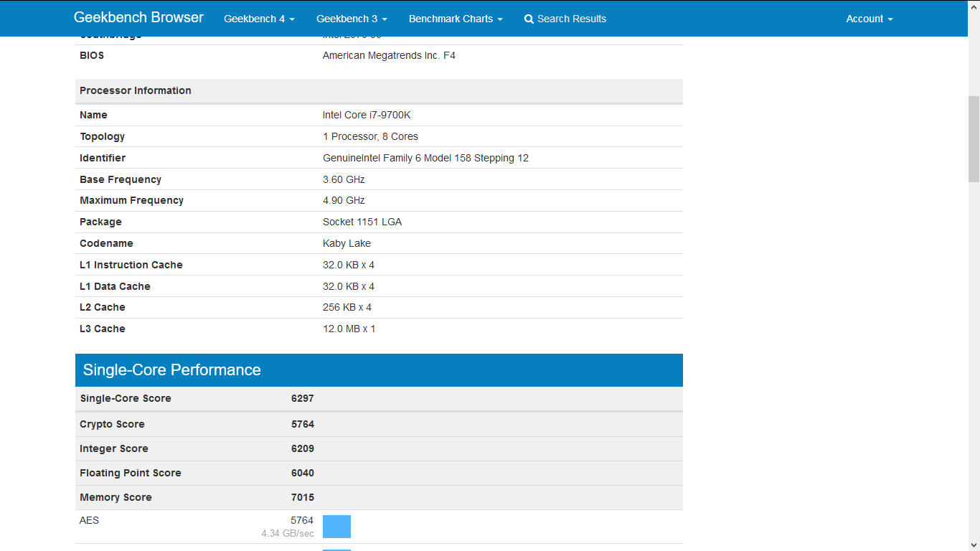The height and width of the screenshot is (551, 980).
Task: Click the 'Socket 1151 LGA' package value
Action: (x=362, y=222)
